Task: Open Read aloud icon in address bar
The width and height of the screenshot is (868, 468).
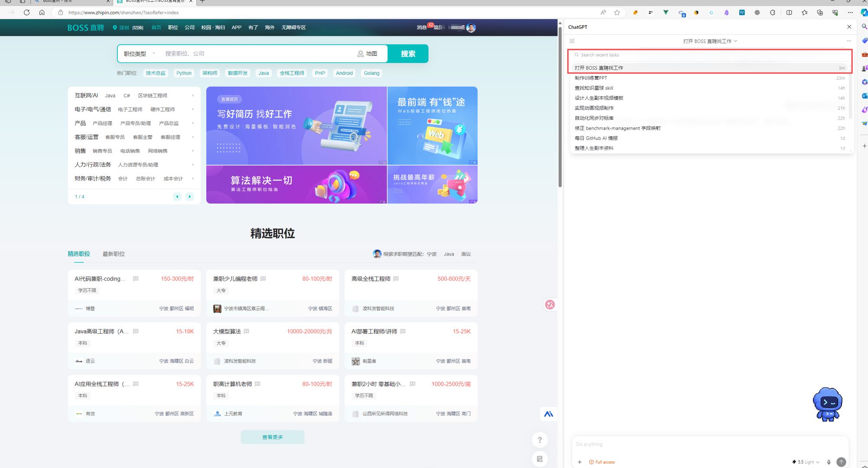Action: click(x=603, y=13)
